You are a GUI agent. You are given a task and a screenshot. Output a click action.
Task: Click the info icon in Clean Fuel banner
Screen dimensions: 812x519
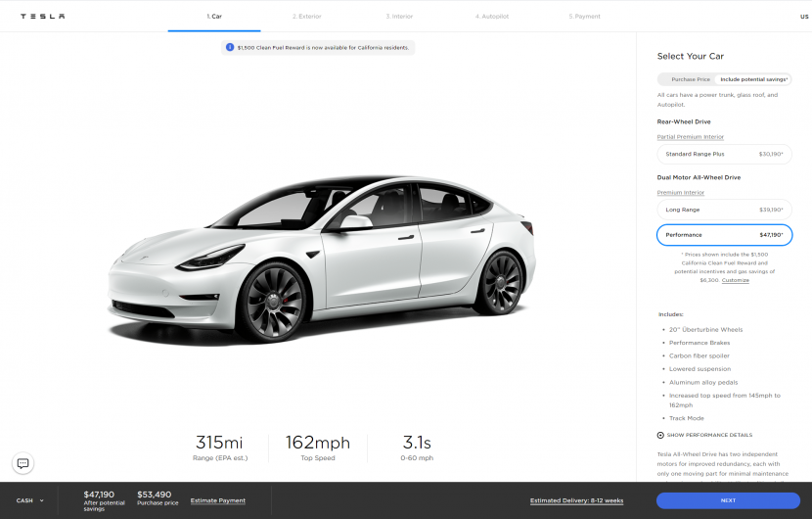pyautogui.click(x=230, y=47)
